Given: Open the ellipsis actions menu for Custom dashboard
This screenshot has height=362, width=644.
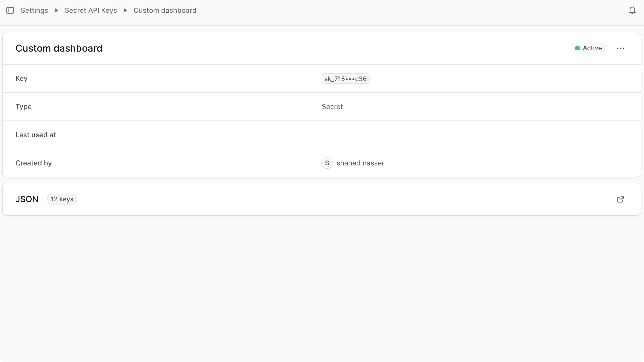Looking at the screenshot, I should coord(620,48).
